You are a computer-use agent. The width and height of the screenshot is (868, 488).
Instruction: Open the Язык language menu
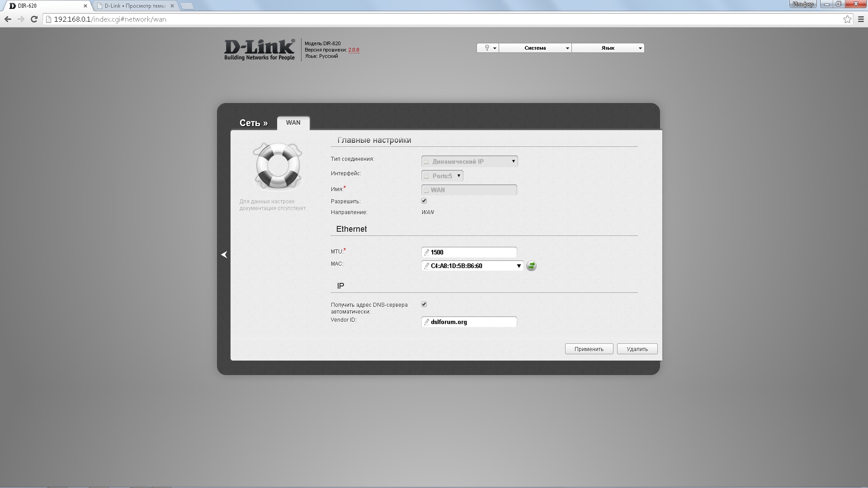point(608,48)
